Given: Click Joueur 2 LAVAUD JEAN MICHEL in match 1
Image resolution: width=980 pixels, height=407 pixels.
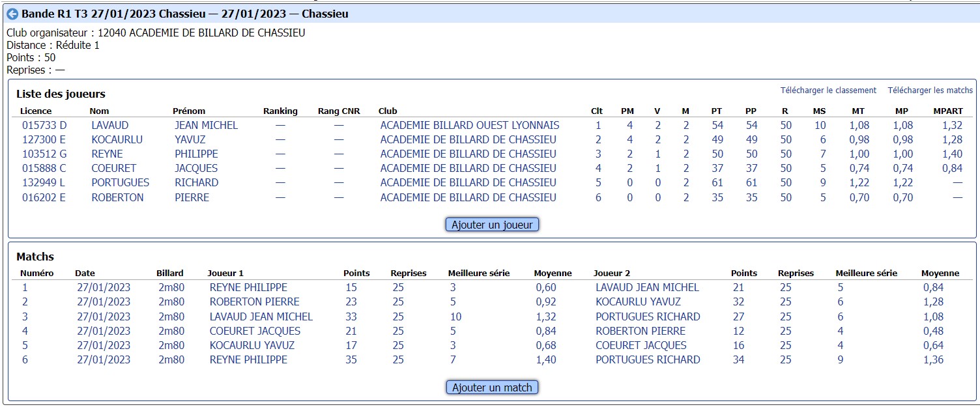Looking at the screenshot, I should coord(647,287).
